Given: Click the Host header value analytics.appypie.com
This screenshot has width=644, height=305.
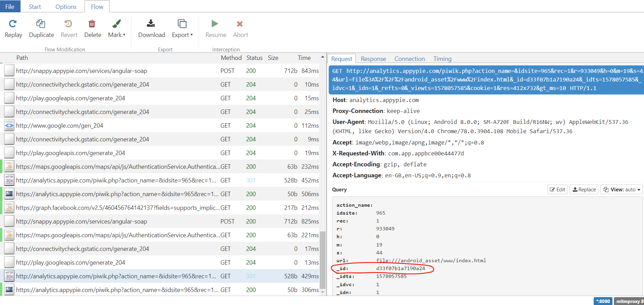Looking at the screenshot, I should pyautogui.click(x=384, y=100).
